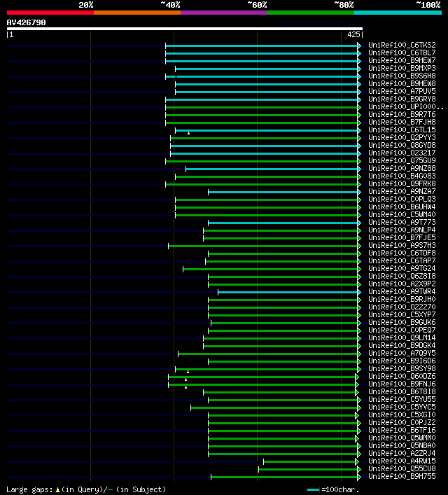
Task: Select hit label UniRef100_A9NZ88
Action: [402, 168]
